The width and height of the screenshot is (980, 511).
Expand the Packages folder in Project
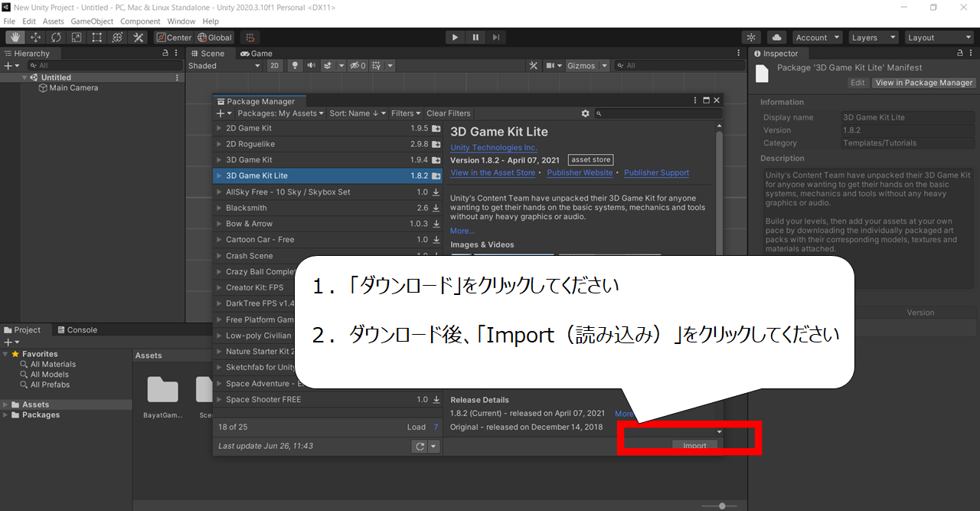[6, 415]
